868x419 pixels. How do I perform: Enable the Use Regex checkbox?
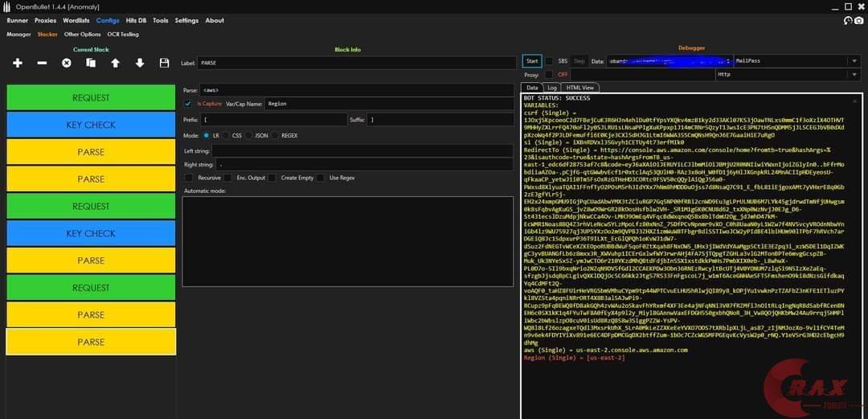[x=321, y=178]
